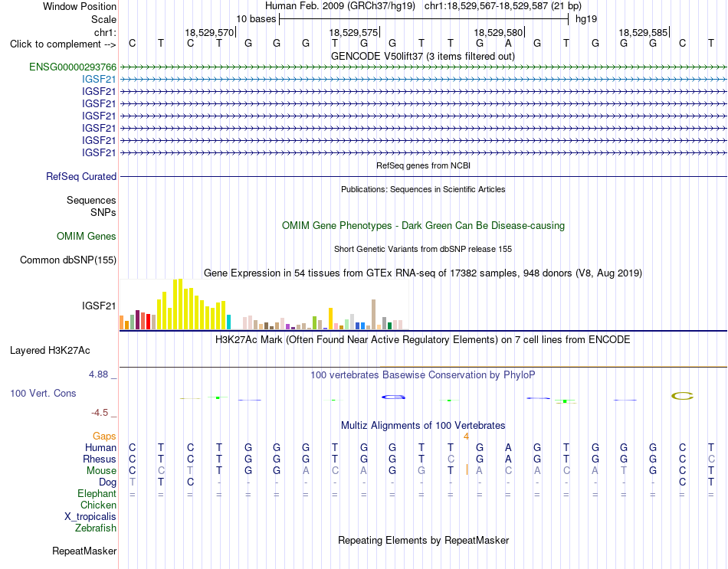Click the green ENSG00000293766 arrowed transcript line
Image resolution: width=728 pixels, height=569 pixels.
tap(423, 67)
